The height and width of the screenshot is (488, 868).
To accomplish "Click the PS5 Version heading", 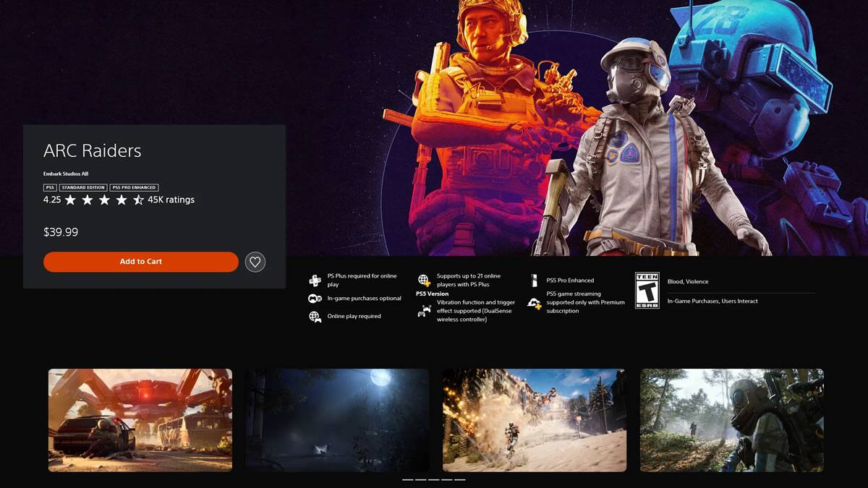I will point(433,294).
